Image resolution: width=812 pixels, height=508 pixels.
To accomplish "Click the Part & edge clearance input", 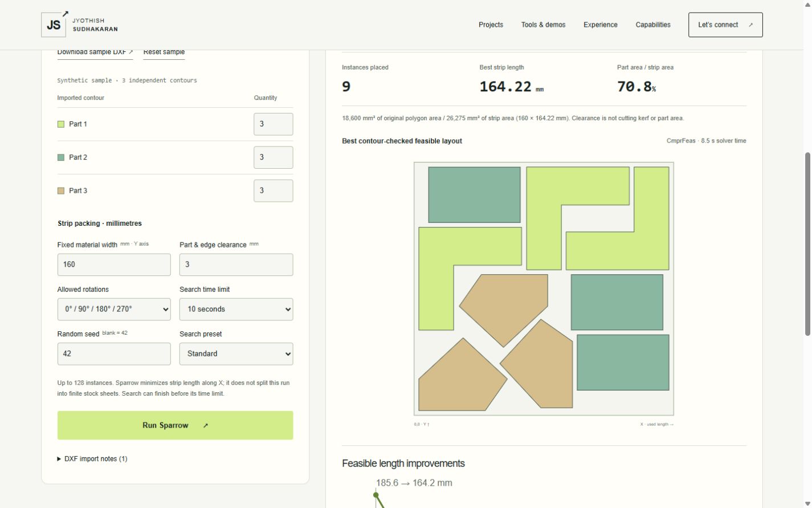I will pos(236,265).
